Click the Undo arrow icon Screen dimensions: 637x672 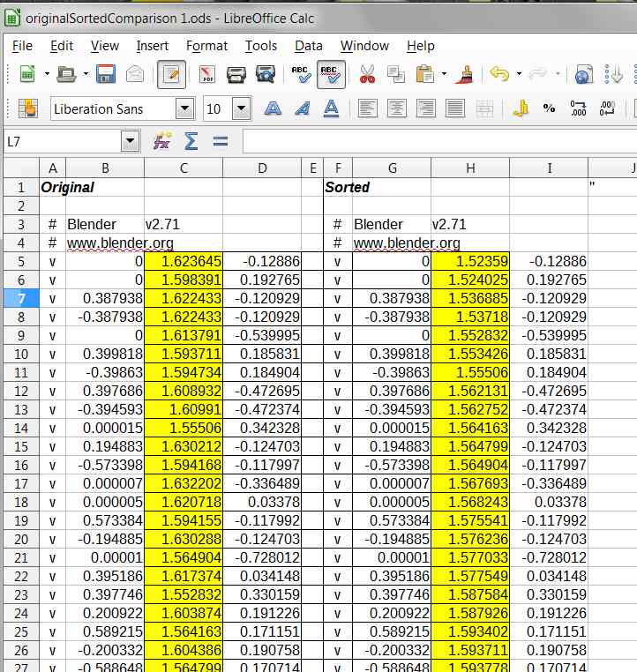coord(499,75)
